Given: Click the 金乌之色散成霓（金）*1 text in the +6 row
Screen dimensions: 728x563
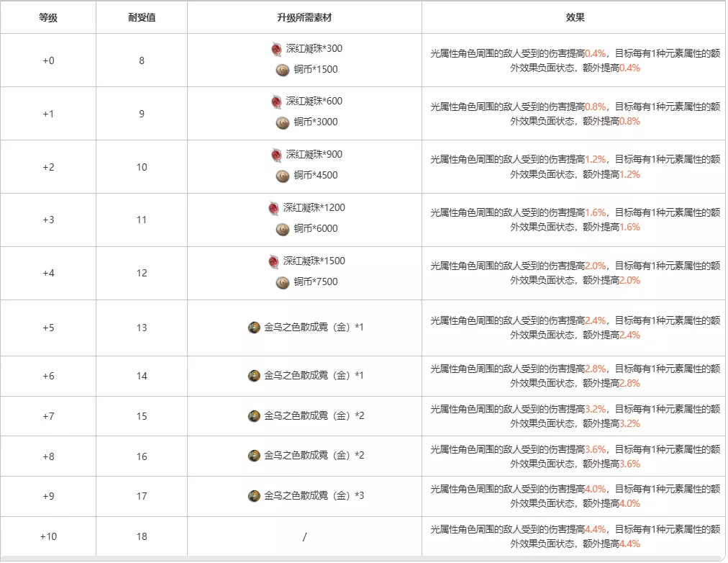Looking at the screenshot, I should 314,376.
